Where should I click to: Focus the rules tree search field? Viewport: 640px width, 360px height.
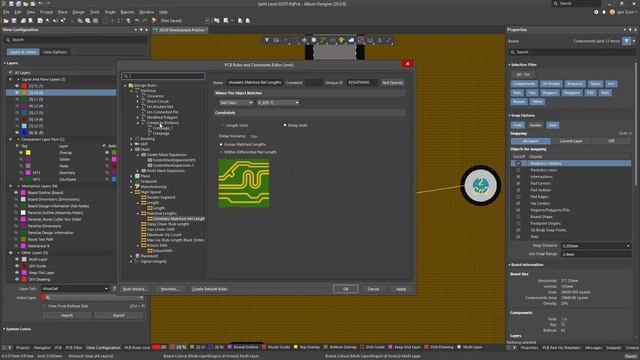(163, 76)
